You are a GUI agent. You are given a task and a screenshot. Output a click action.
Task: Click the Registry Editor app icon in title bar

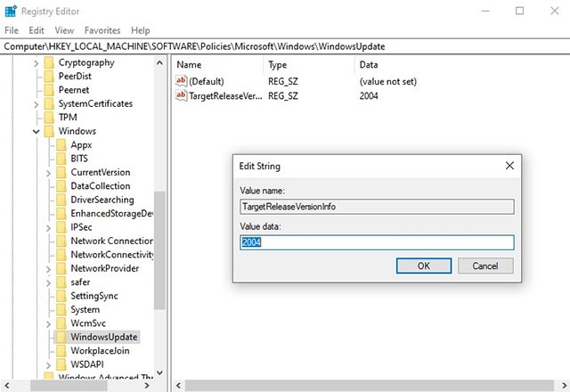coord(11,11)
